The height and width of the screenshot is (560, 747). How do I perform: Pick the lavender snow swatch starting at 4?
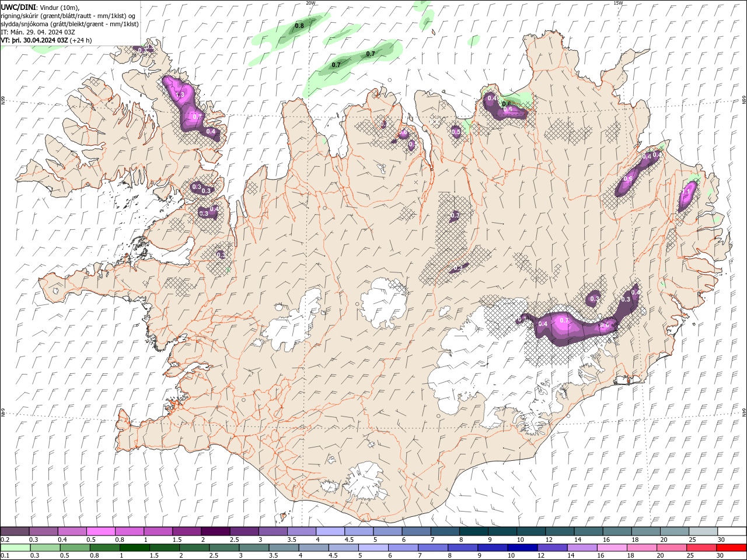pos(330,531)
